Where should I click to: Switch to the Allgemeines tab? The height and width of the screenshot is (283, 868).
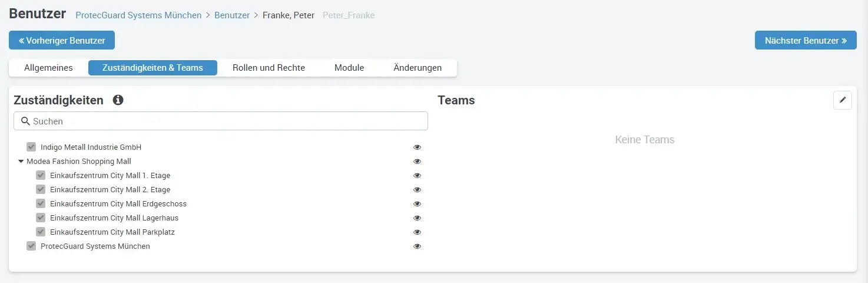(48, 68)
